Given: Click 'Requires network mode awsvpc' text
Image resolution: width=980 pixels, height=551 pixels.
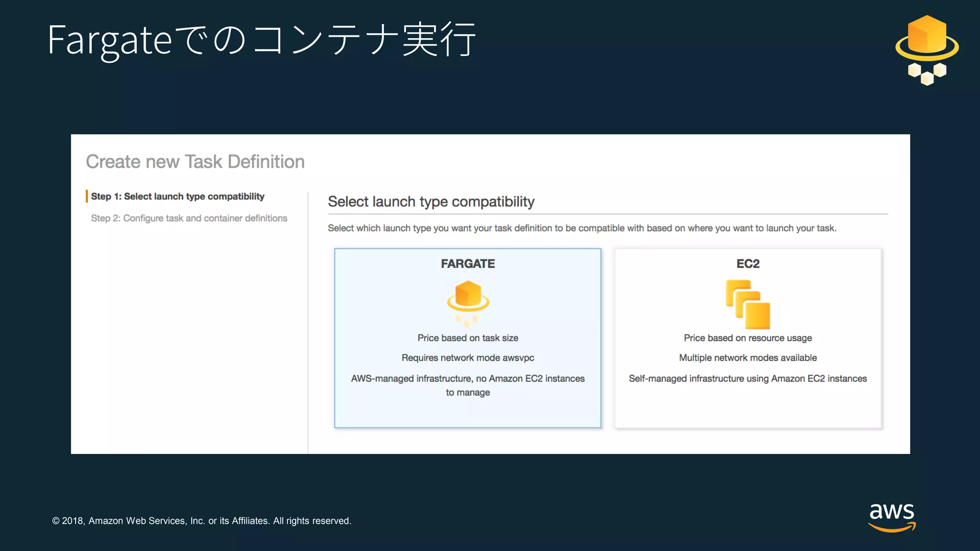Looking at the screenshot, I should 468,358.
